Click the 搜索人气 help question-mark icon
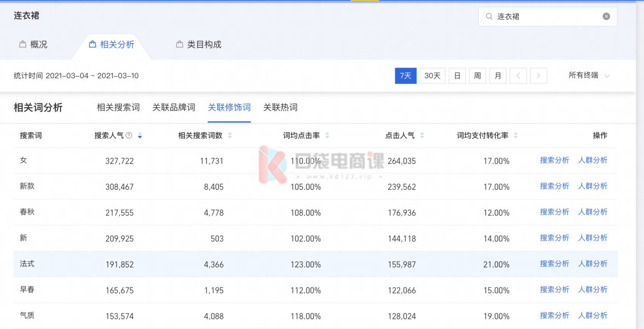The width and height of the screenshot is (644, 329). [x=129, y=136]
